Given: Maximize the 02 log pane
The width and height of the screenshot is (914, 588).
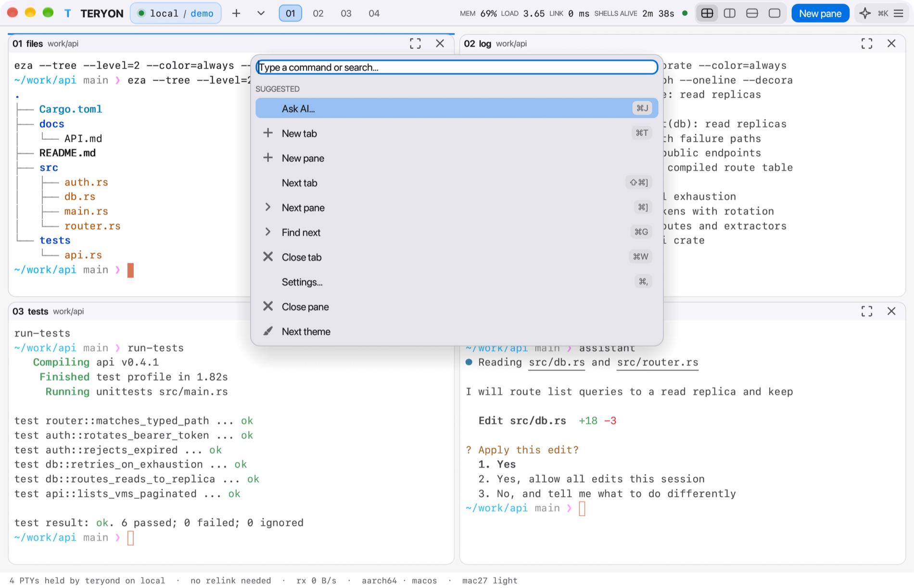Looking at the screenshot, I should click(x=867, y=44).
